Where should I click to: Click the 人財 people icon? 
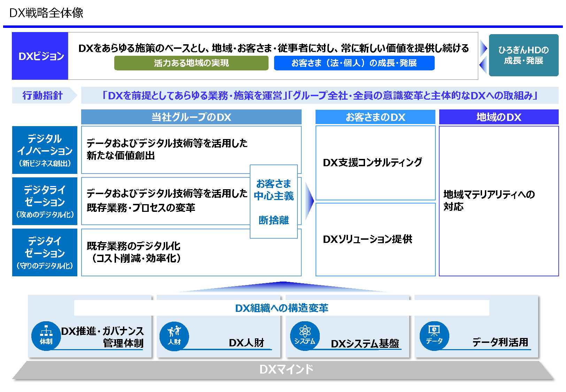pyautogui.click(x=174, y=336)
